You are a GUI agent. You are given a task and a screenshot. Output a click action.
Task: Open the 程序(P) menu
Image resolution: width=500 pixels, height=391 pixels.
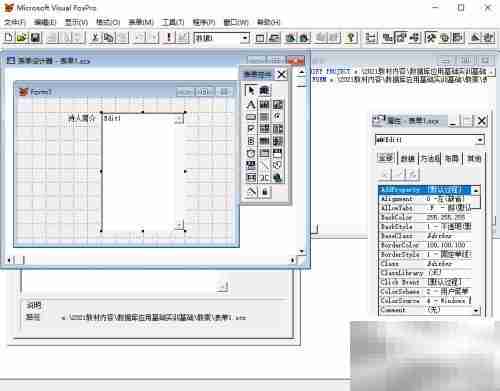(x=204, y=22)
